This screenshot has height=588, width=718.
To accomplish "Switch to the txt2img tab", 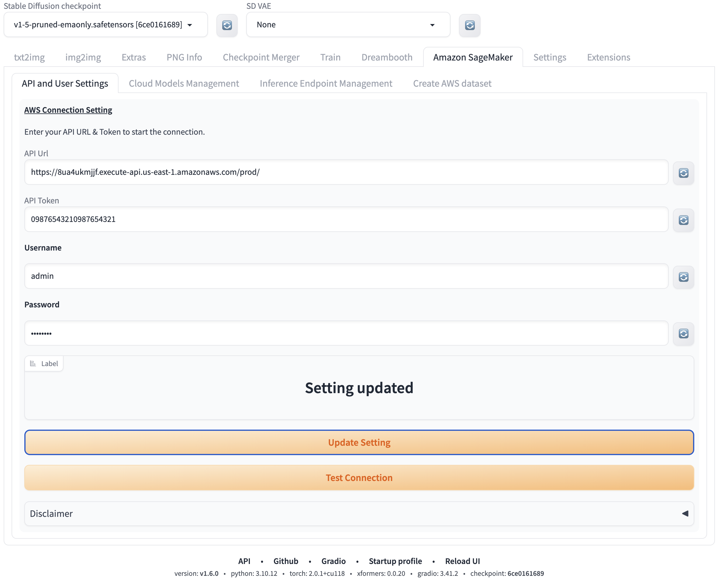I will (29, 57).
